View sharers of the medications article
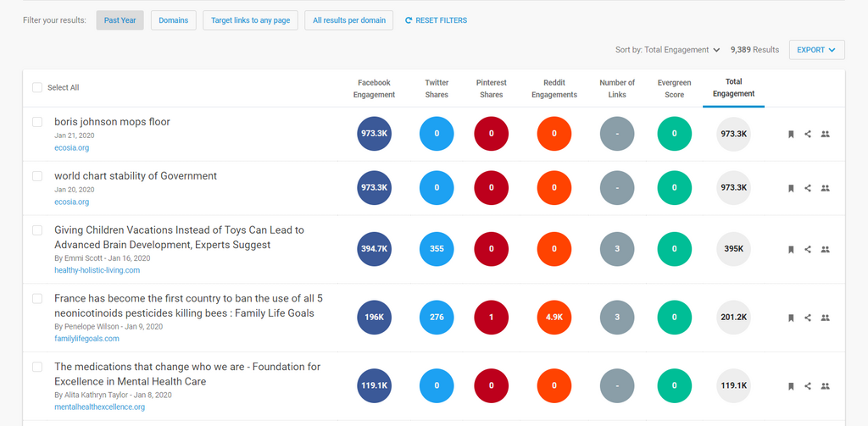 [826, 386]
